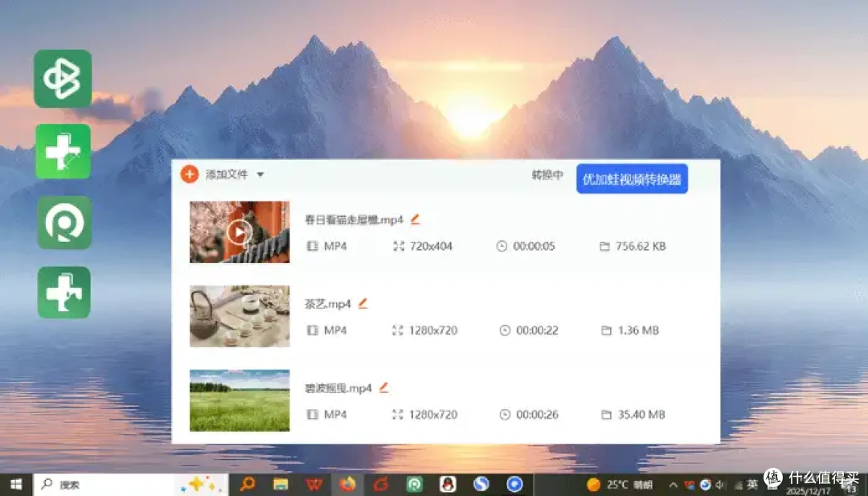Click the 35.40 MB file size

point(641,415)
